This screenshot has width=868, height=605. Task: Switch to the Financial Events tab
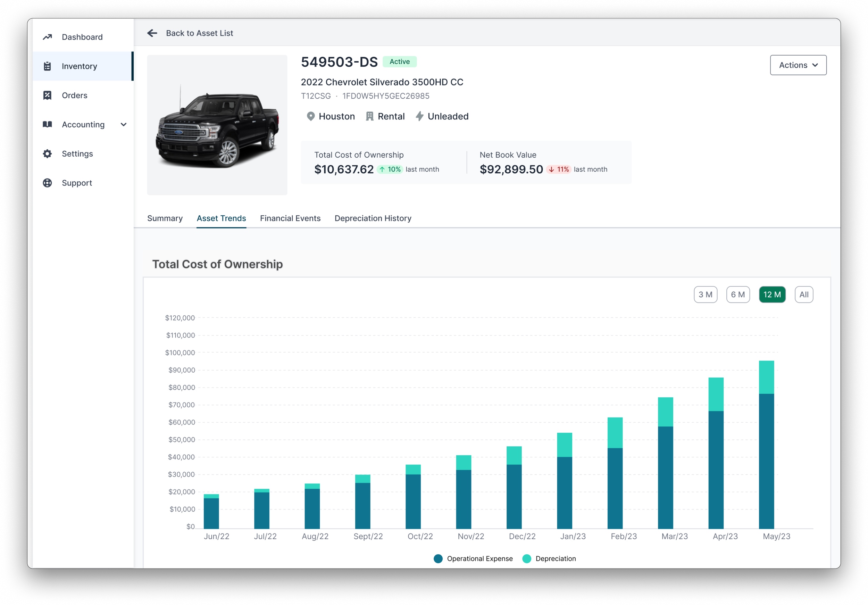pos(290,218)
